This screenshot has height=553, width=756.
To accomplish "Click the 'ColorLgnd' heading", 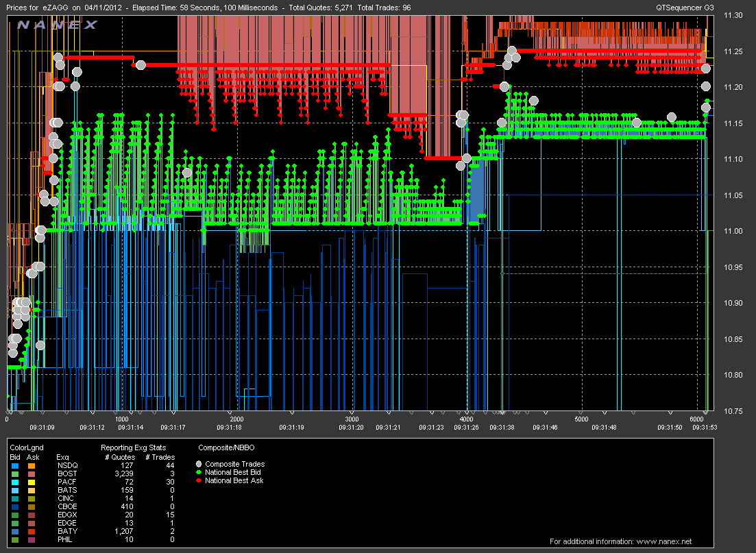I will [x=27, y=447].
